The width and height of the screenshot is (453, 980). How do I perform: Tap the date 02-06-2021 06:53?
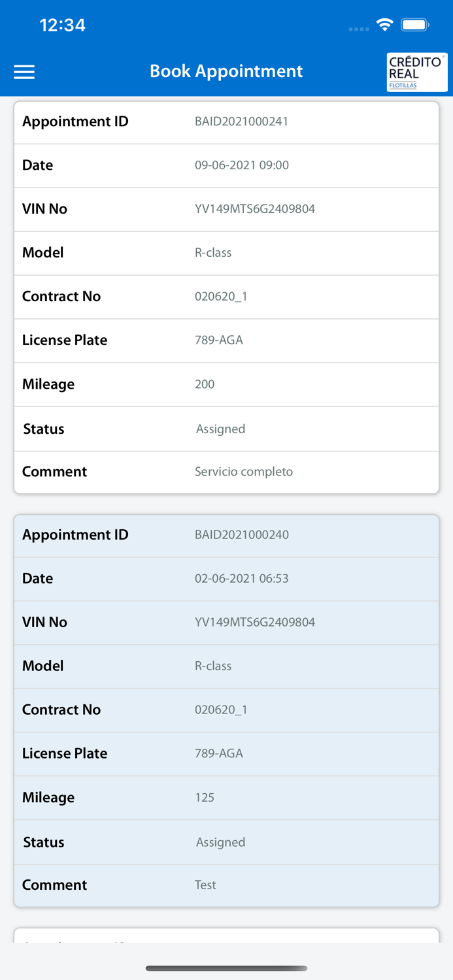coord(241,578)
